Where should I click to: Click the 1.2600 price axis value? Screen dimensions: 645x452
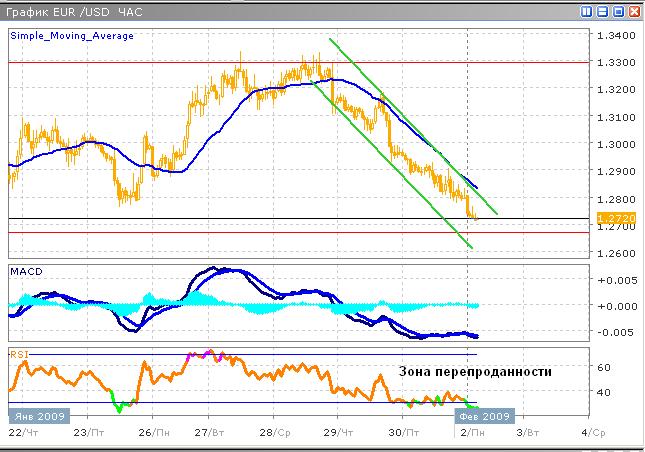[x=616, y=253]
